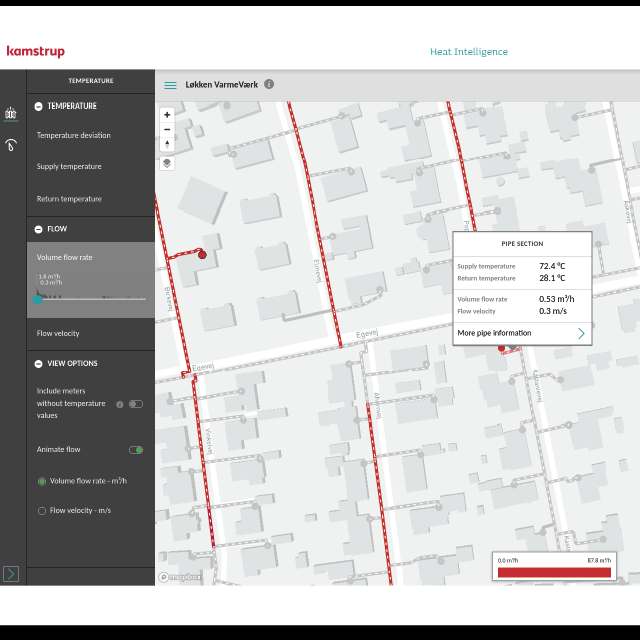The height and width of the screenshot is (640, 640).
Task: Collapse the TEMPERATURE section
Action: pyautogui.click(x=38, y=106)
